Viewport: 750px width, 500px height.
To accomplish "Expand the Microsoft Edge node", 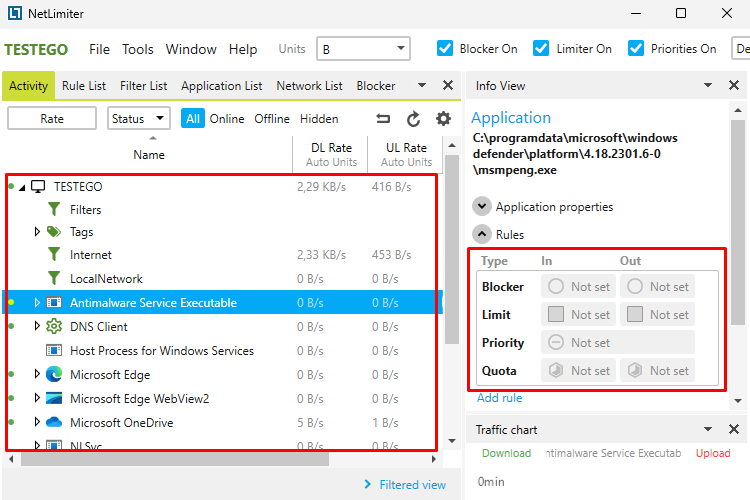I will pos(37,374).
